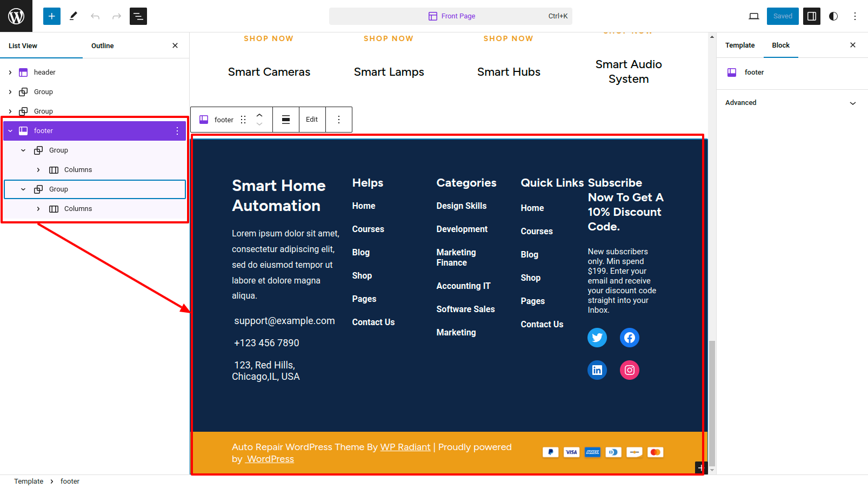Open the device preview laptop icon
The image size is (868, 488).
(x=754, y=16)
